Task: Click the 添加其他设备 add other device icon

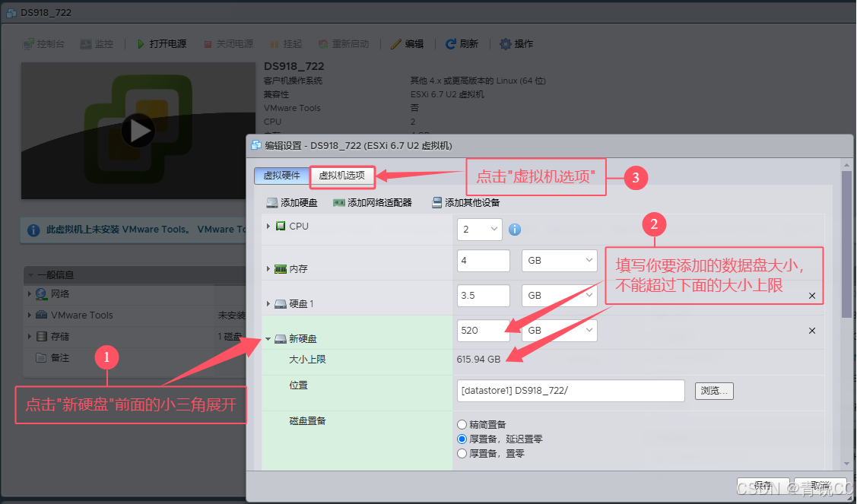Action: (436, 203)
